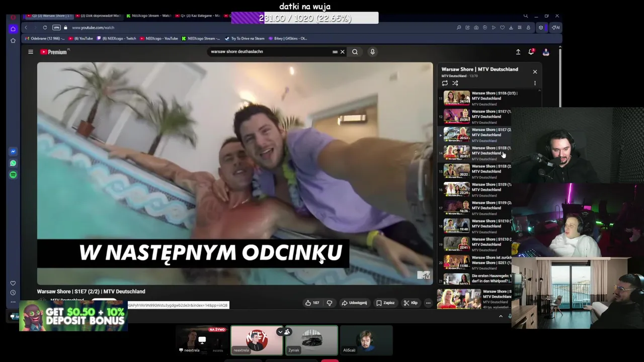This screenshot has height=362, width=644.
Task: Open the Bitwy | G4Skins bookmark
Action: click(288, 38)
